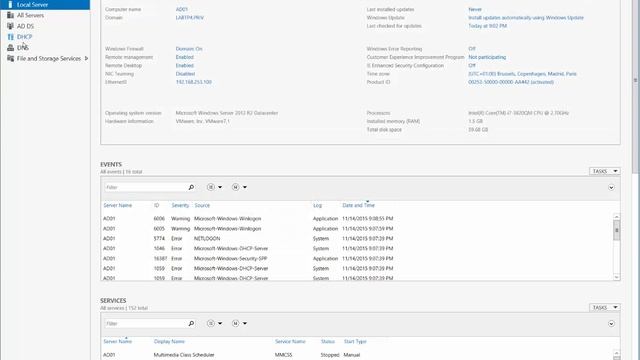Sort Events by Severity column

pyautogui.click(x=180, y=205)
